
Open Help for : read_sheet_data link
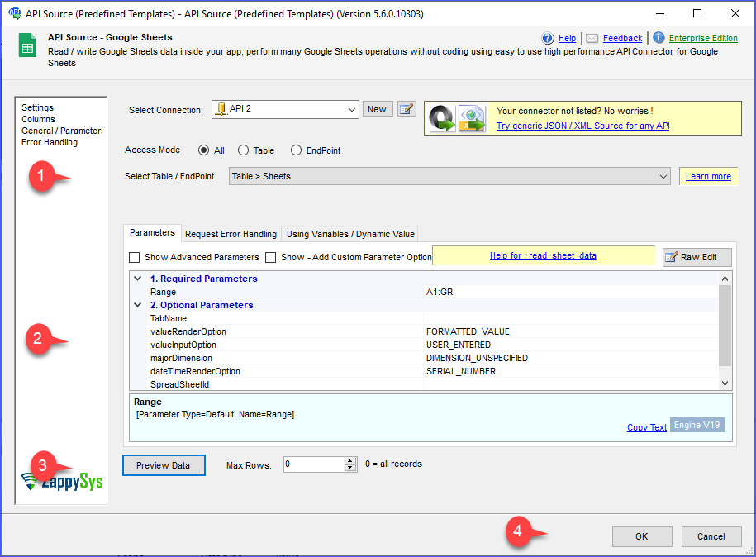coord(543,255)
